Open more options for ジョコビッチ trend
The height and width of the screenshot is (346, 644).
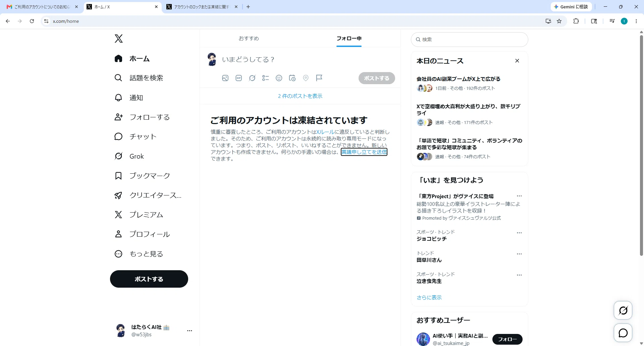pos(519,233)
